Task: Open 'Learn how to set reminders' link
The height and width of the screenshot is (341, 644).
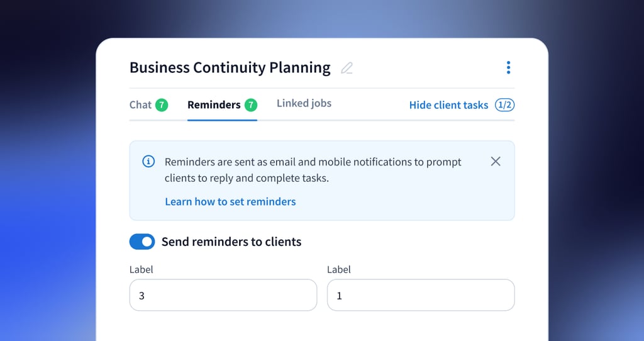Action: point(230,201)
